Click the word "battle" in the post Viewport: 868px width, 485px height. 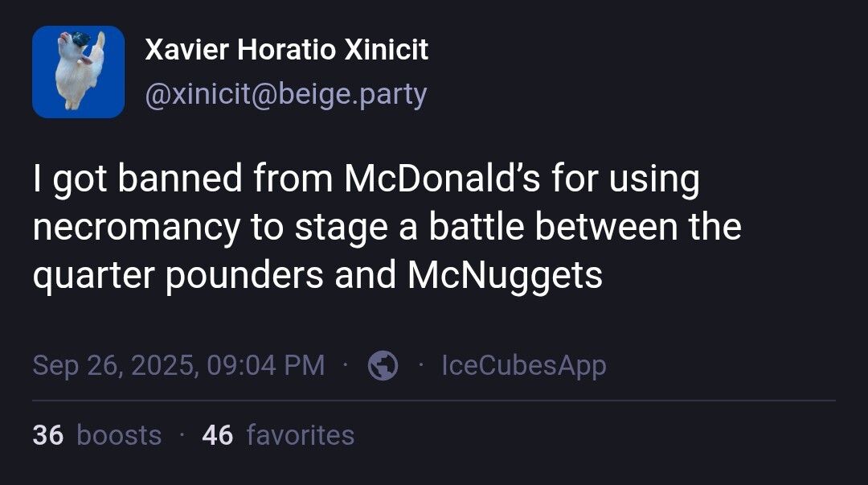(x=476, y=227)
